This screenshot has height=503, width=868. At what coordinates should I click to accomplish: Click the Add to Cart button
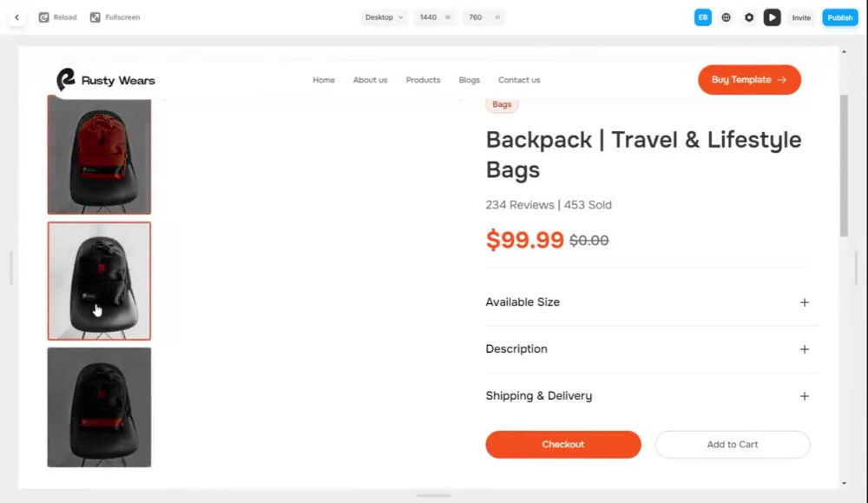click(x=733, y=444)
